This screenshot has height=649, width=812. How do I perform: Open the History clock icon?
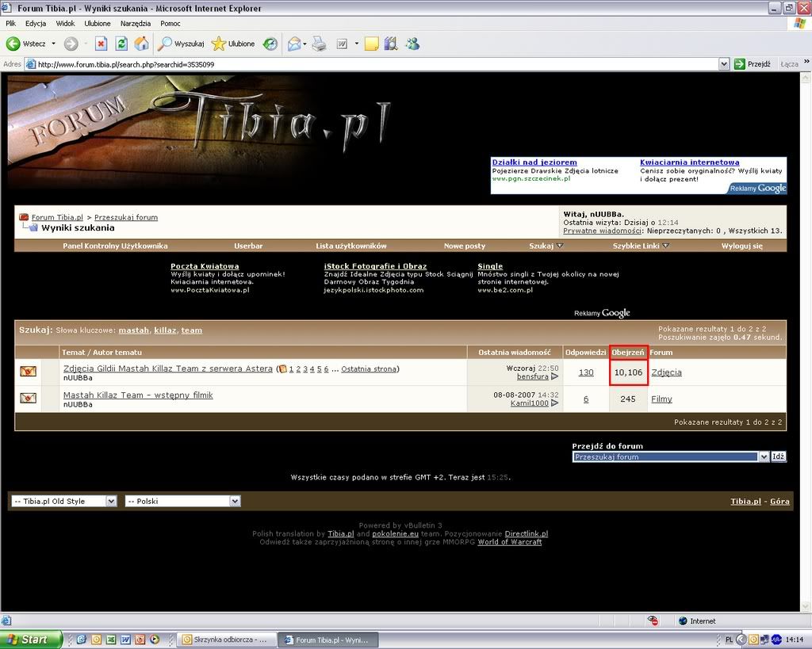click(270, 44)
